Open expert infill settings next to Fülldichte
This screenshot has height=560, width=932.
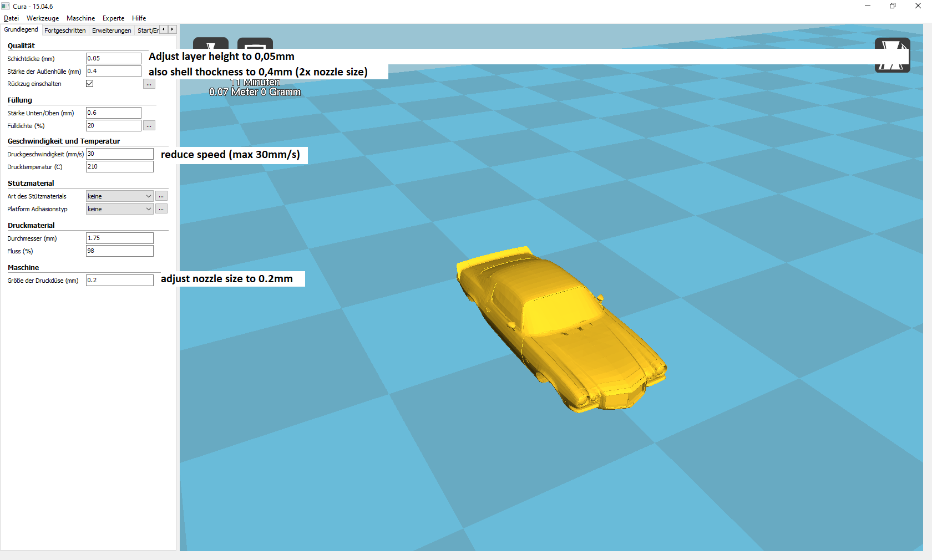149,125
